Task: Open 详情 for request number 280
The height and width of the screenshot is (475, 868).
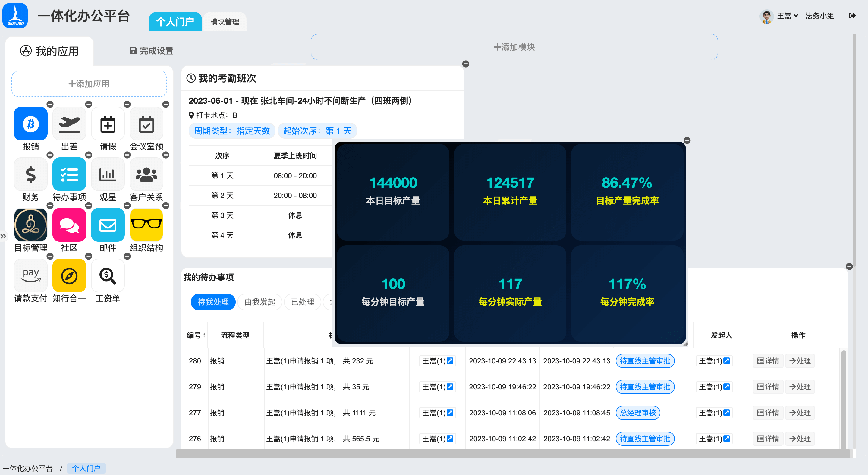Action: tap(768, 361)
